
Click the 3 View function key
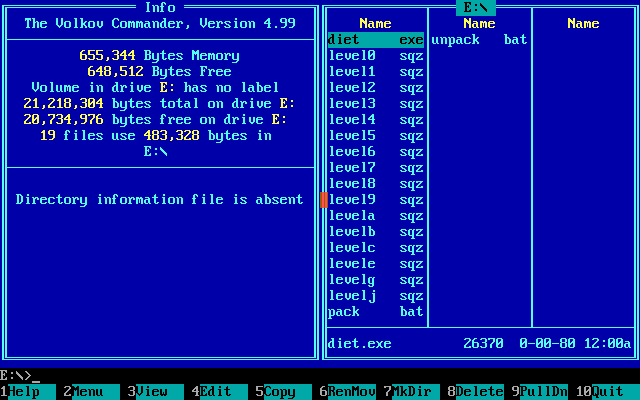point(156,392)
